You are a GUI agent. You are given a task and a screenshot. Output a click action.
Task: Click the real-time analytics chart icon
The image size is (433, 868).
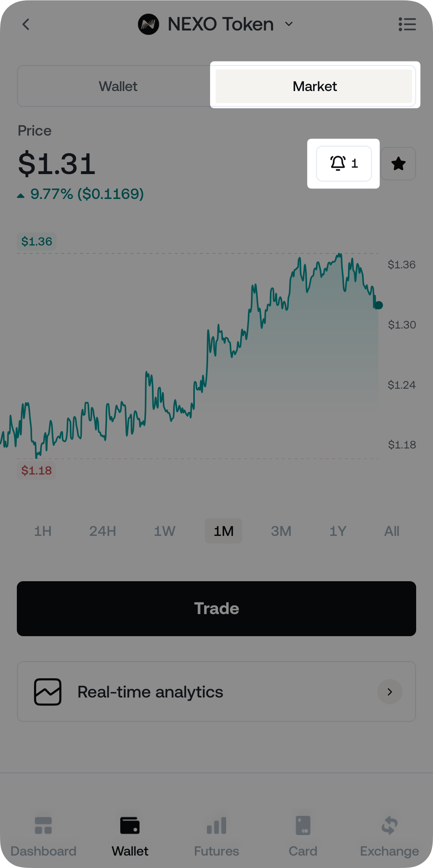click(x=48, y=692)
